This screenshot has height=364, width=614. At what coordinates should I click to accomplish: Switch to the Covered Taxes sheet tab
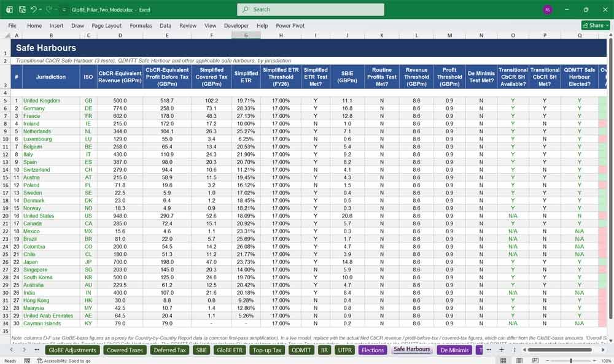click(x=125, y=350)
